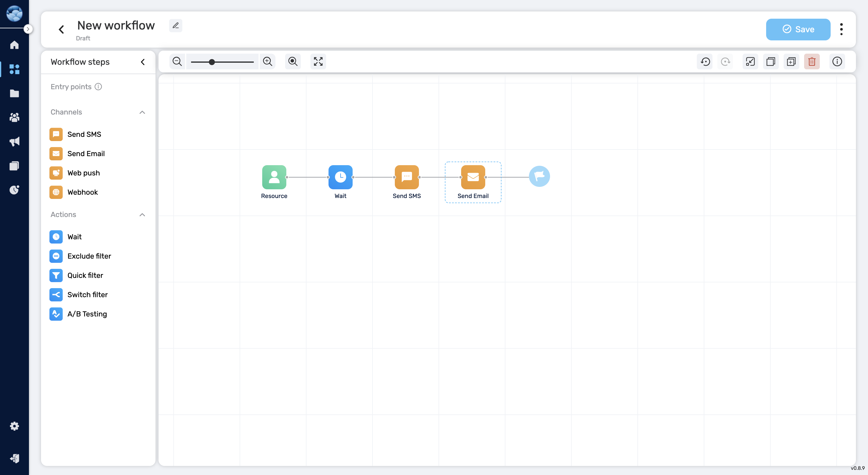Click the A/B Testing action icon

[x=56, y=314]
